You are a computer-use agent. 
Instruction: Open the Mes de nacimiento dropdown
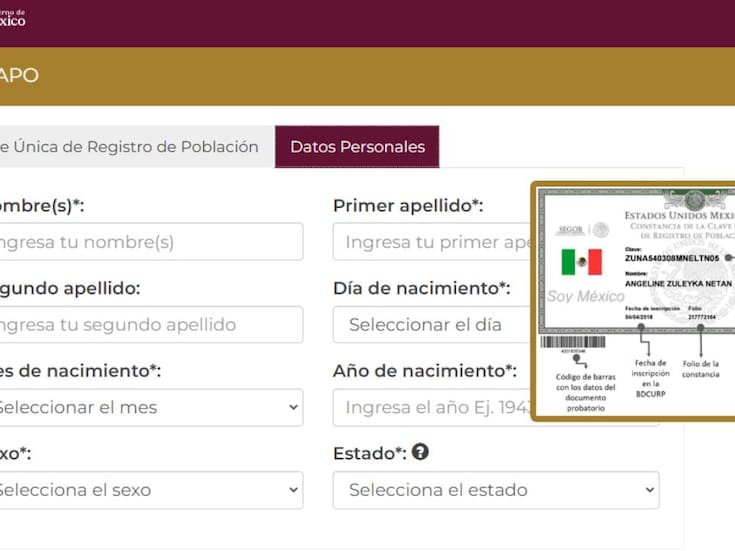[150, 407]
